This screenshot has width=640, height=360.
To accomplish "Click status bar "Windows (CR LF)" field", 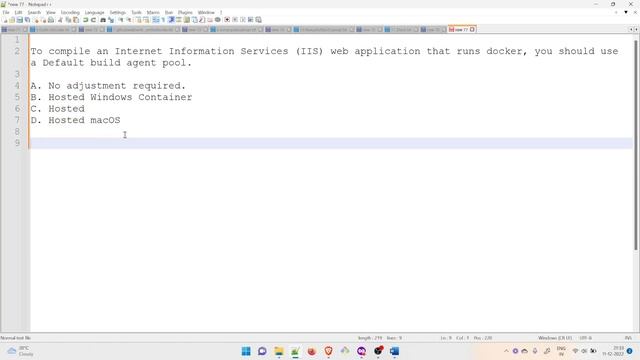I will click(555, 338).
